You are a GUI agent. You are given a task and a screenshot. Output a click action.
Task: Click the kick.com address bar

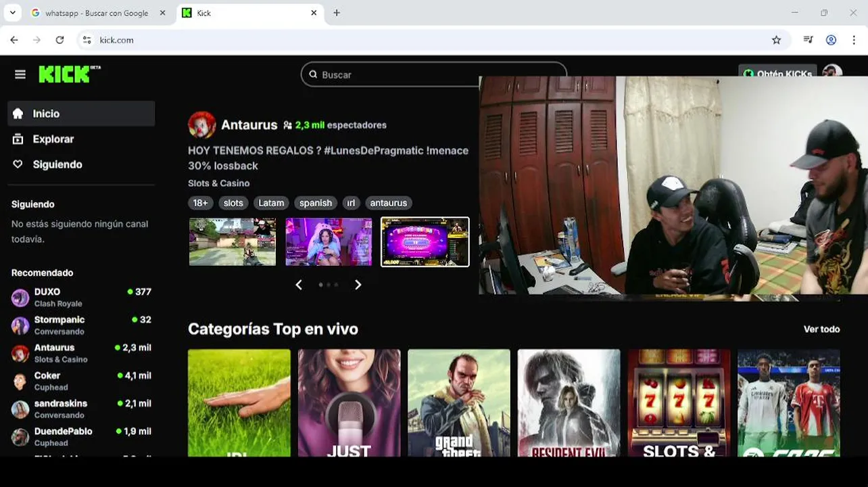coord(433,40)
